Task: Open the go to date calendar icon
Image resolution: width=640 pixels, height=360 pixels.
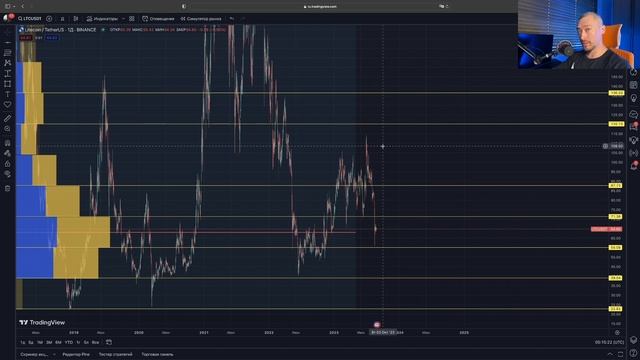Action: [109, 342]
